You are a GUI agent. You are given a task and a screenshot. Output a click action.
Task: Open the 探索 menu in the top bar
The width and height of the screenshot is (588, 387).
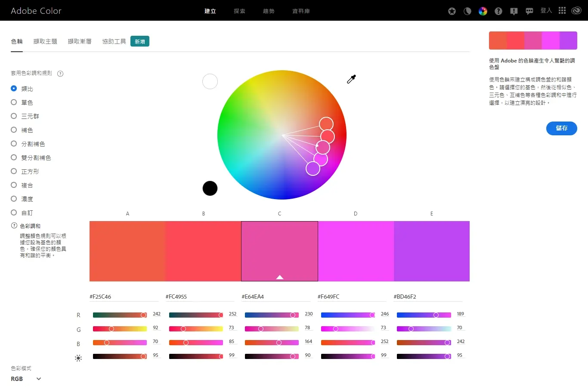click(239, 11)
